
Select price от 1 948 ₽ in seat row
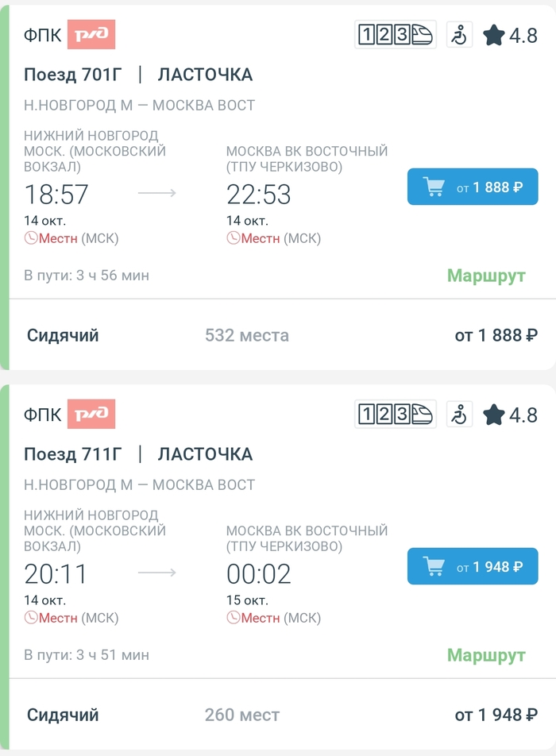point(496,715)
